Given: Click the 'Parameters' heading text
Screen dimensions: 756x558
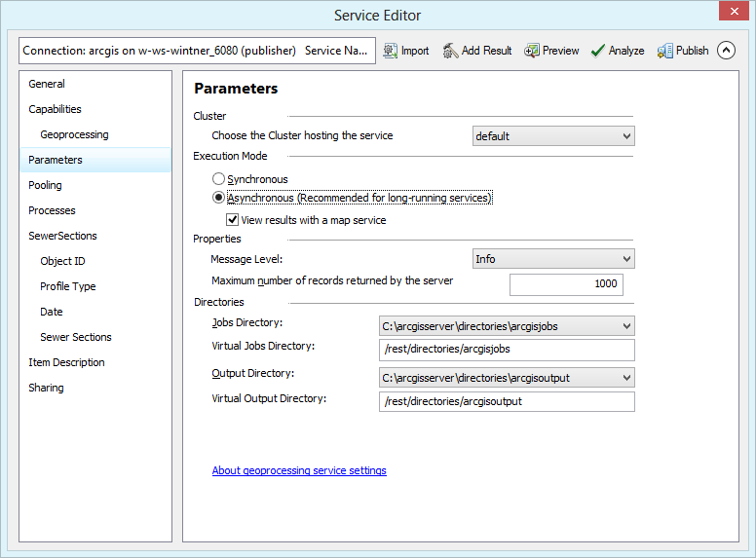Looking at the screenshot, I should 236,89.
